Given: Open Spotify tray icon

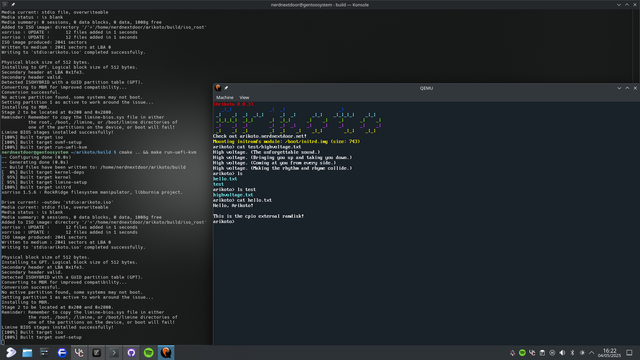Looking at the screenshot, I should coord(522,353).
